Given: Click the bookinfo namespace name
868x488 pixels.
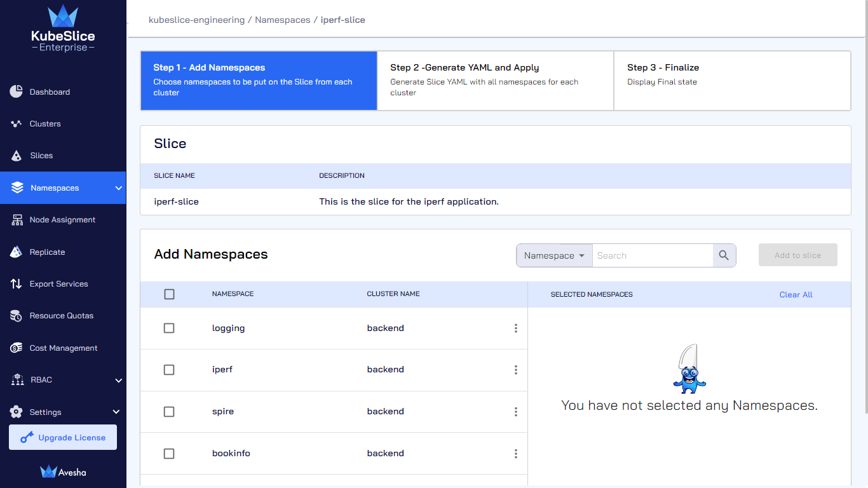Looking at the screenshot, I should click(231, 454).
